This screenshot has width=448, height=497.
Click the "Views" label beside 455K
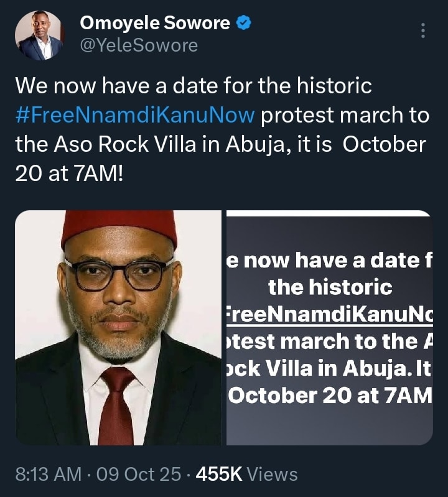click(272, 475)
